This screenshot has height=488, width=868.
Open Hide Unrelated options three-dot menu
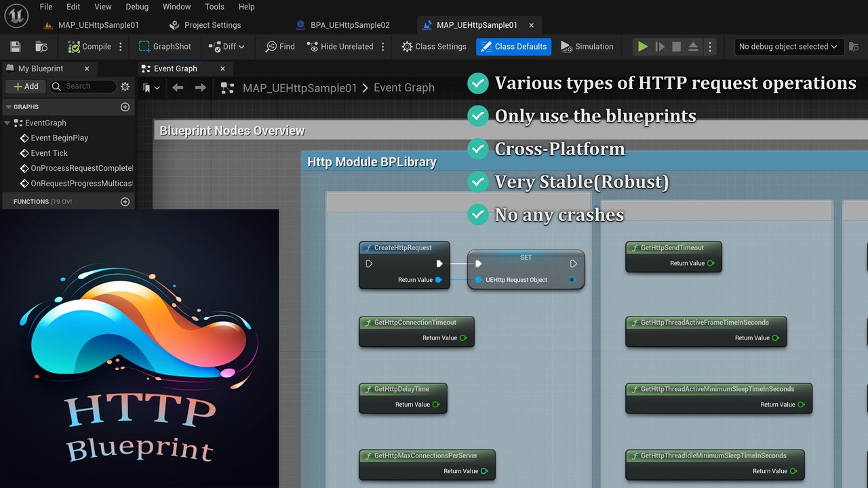(x=383, y=47)
